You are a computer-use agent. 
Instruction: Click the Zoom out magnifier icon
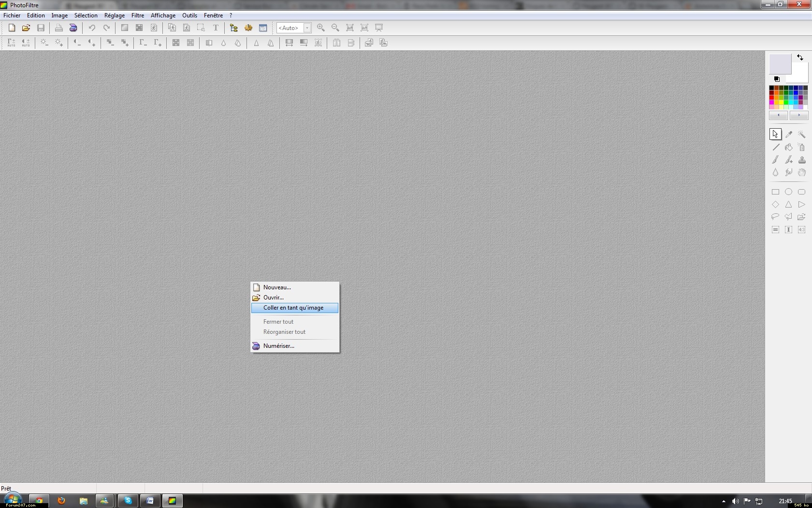(x=335, y=28)
